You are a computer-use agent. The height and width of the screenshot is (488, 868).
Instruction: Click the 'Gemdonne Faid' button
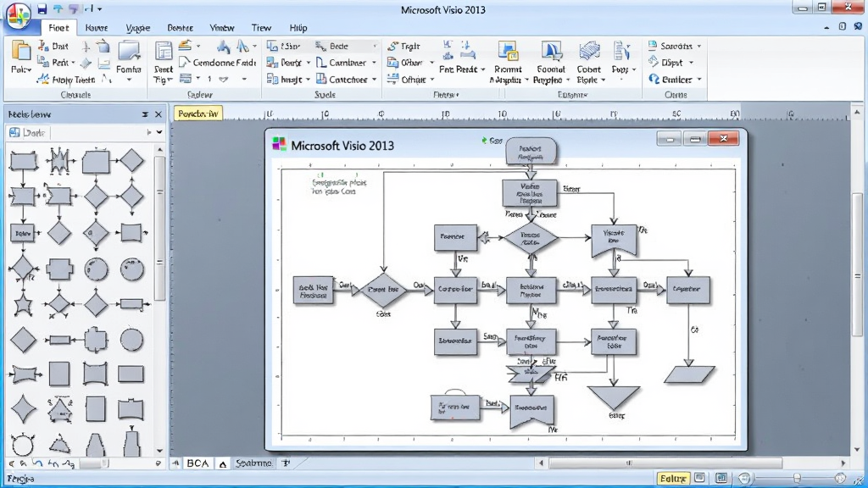click(x=217, y=63)
